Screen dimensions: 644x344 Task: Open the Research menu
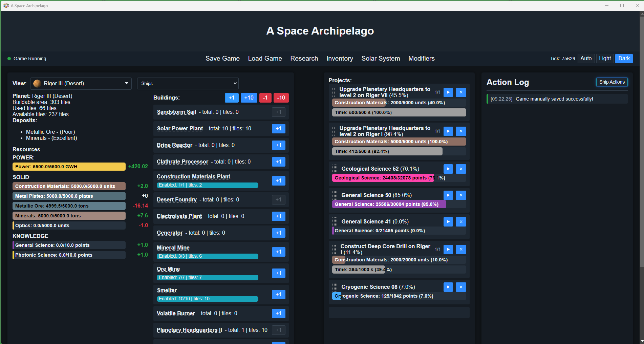pos(304,59)
